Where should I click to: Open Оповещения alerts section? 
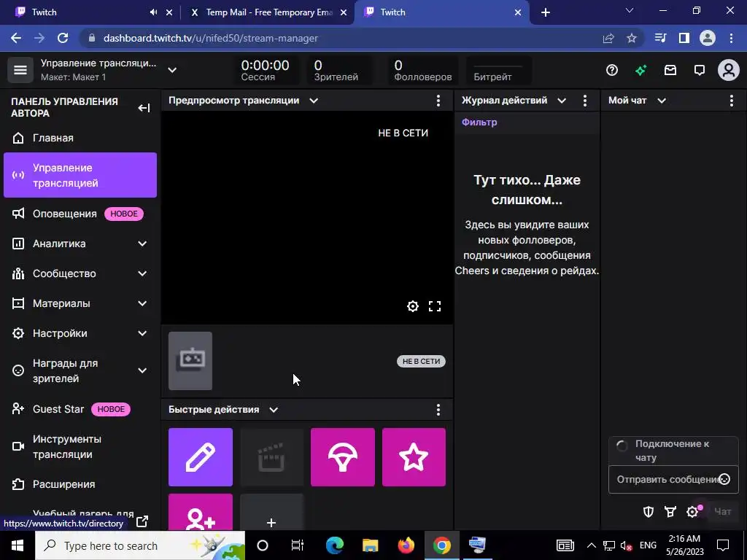tap(80, 214)
